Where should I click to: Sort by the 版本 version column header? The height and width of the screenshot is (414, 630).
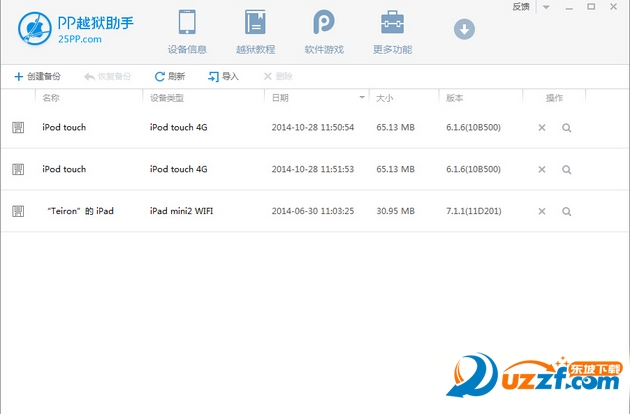click(x=454, y=98)
